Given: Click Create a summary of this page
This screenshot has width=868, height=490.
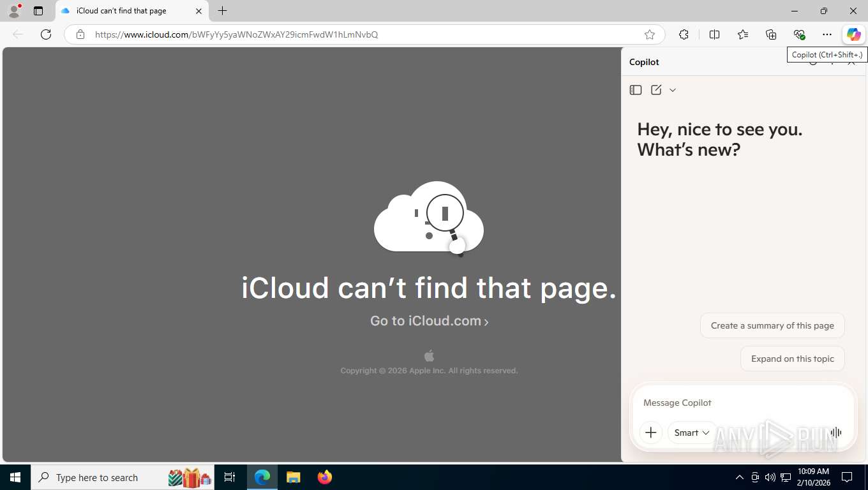Looking at the screenshot, I should [x=772, y=325].
